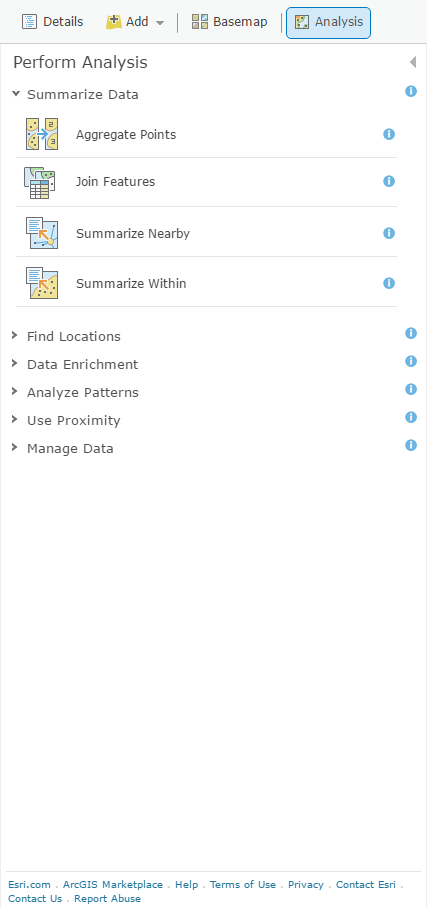427x908 pixels.
Task: Select the Join Features tool icon
Action: point(41,182)
